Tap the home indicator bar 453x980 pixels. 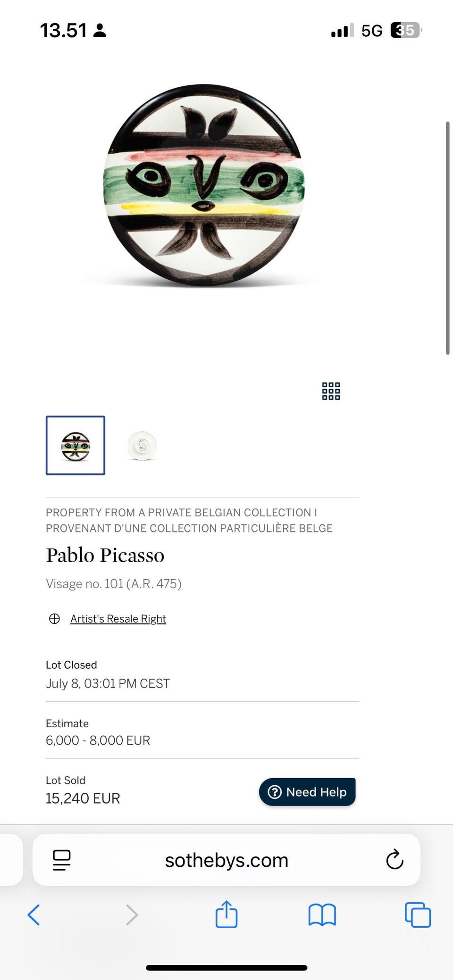point(226,968)
